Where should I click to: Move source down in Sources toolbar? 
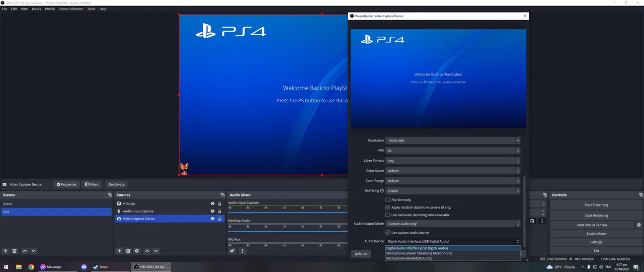(x=156, y=251)
